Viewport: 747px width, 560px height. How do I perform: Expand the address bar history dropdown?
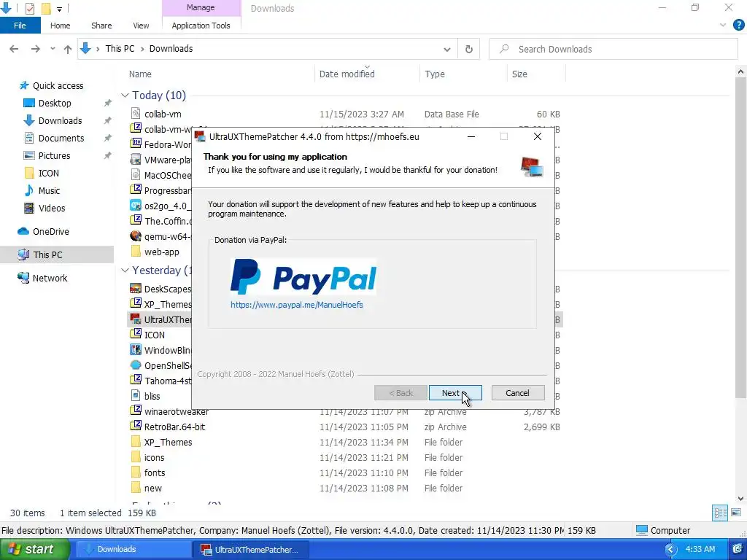point(447,49)
